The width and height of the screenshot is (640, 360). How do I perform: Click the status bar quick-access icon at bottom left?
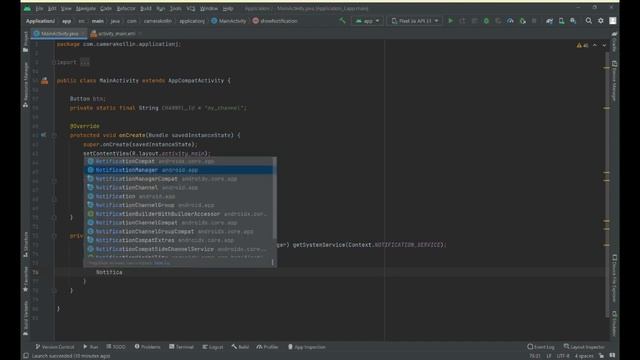(x=26, y=356)
